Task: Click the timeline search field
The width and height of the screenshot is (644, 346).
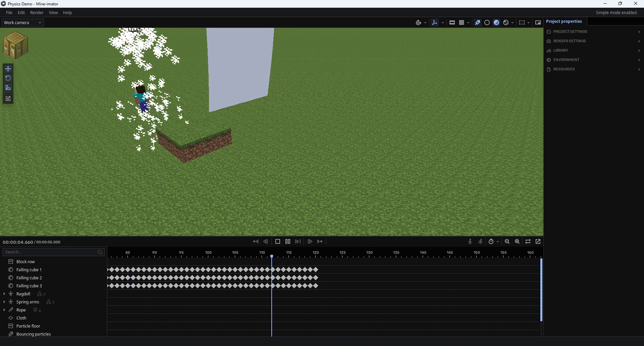Action: tap(54, 252)
